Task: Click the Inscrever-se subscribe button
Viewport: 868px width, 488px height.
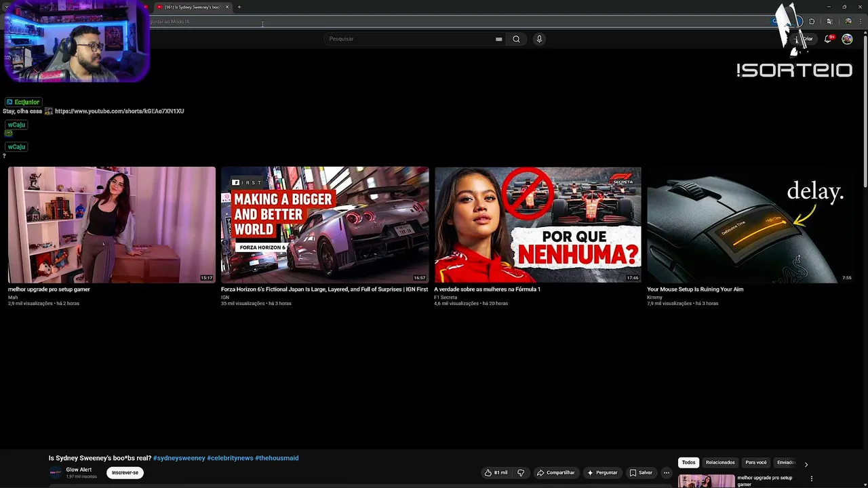Action: point(125,472)
